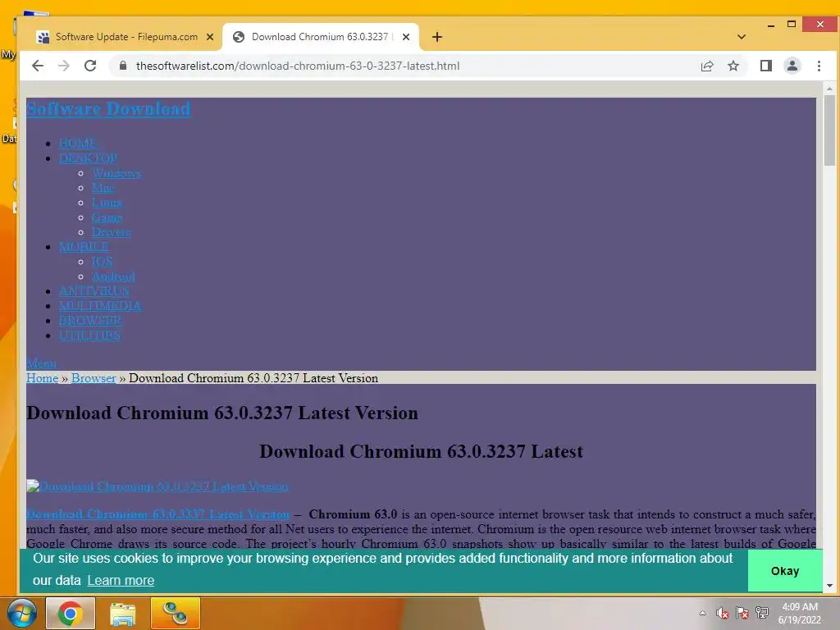Click the forward navigation arrow
The image size is (840, 630).
point(64,66)
